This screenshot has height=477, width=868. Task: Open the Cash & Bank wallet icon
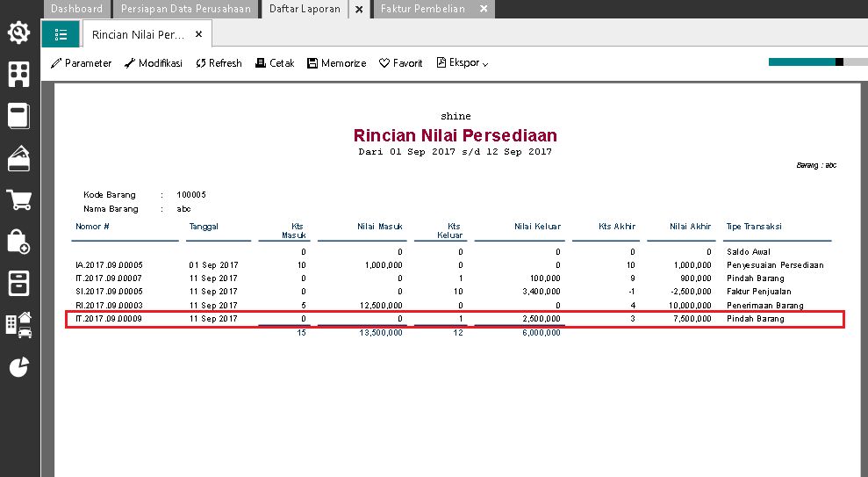(18, 157)
